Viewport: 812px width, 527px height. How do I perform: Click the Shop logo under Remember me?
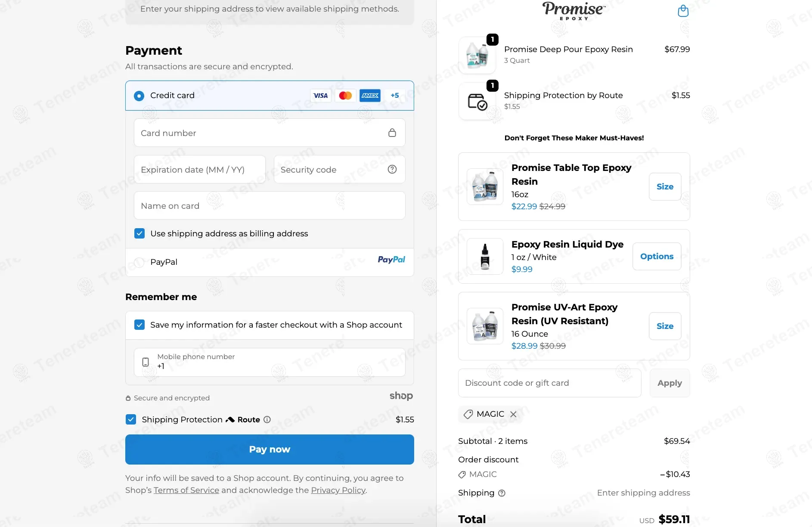[x=401, y=396]
